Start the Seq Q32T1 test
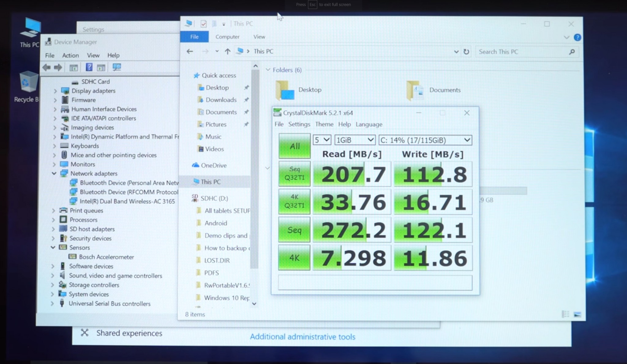Screen dimensions: 627x364 294,174
